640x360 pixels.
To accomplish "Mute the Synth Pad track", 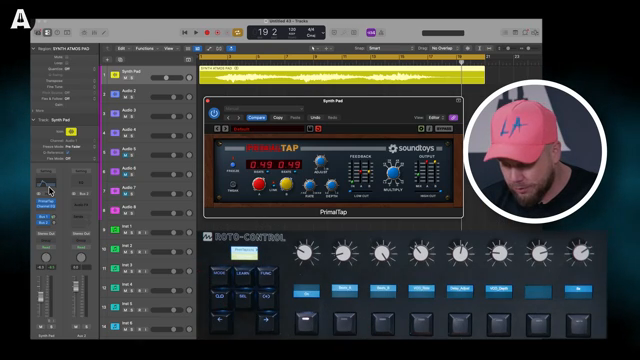I will (x=125, y=78).
